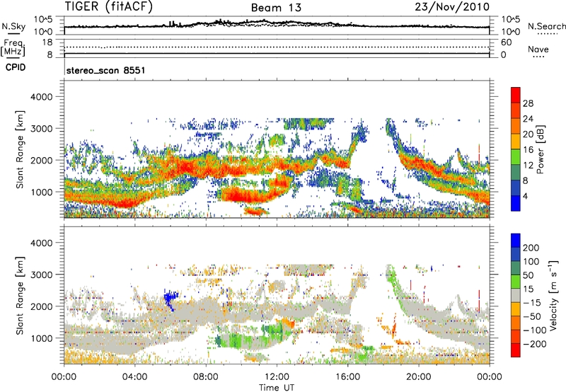The width and height of the screenshot is (566, 392).
Task: Click the Time UT axis label
Action: pos(277,387)
